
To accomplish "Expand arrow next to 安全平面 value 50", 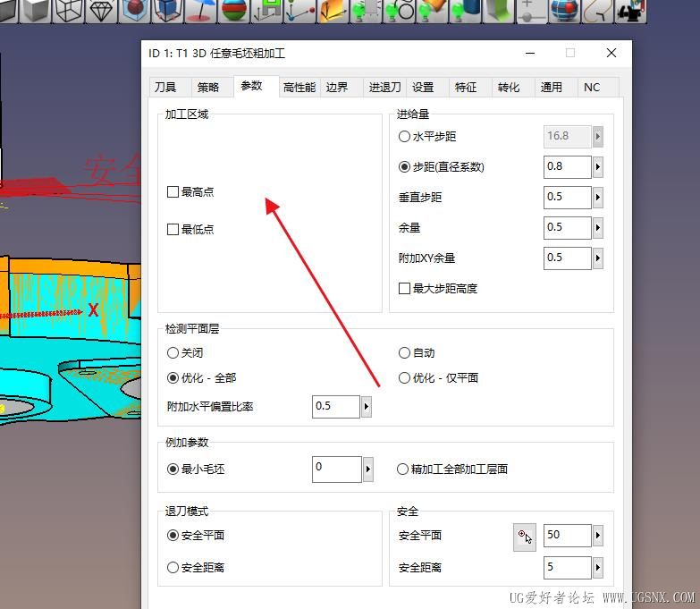I will (x=598, y=536).
